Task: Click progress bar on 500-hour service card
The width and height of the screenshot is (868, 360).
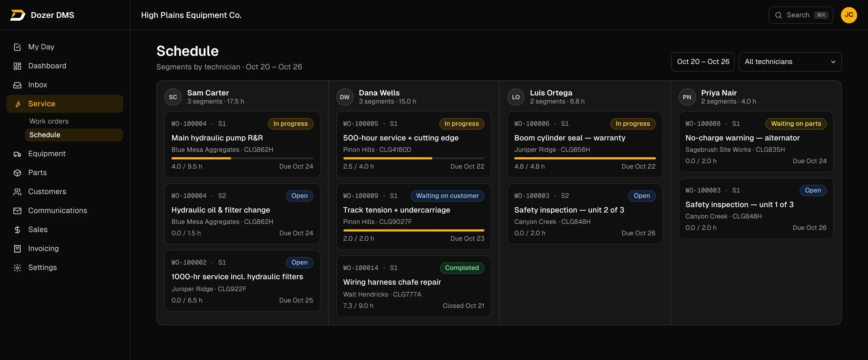Action: [414, 158]
